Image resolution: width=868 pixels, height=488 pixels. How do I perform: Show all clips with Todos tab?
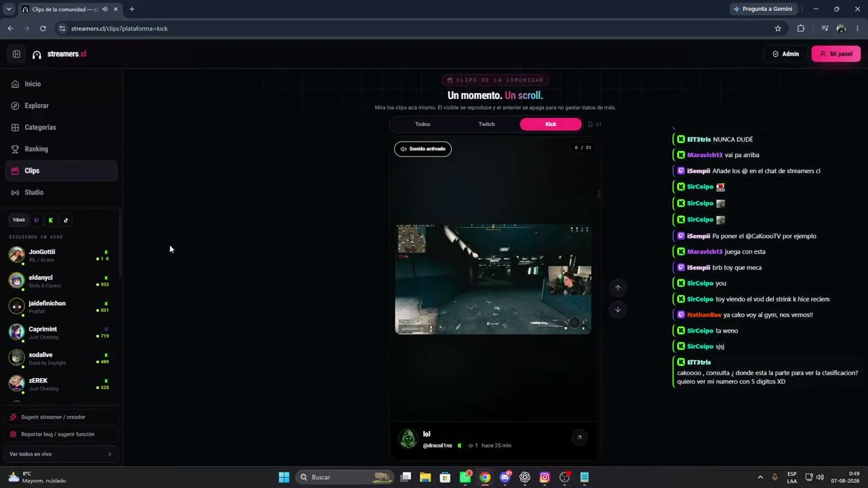coord(422,125)
